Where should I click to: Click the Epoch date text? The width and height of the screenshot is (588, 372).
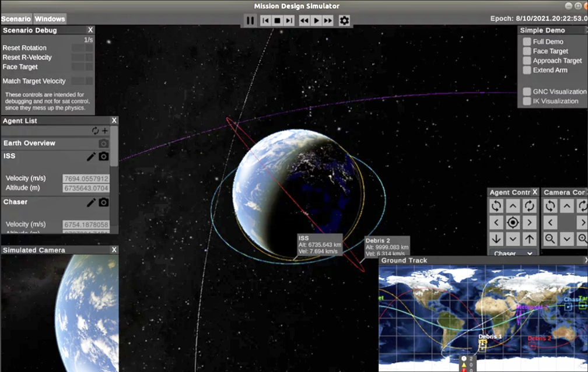point(538,19)
